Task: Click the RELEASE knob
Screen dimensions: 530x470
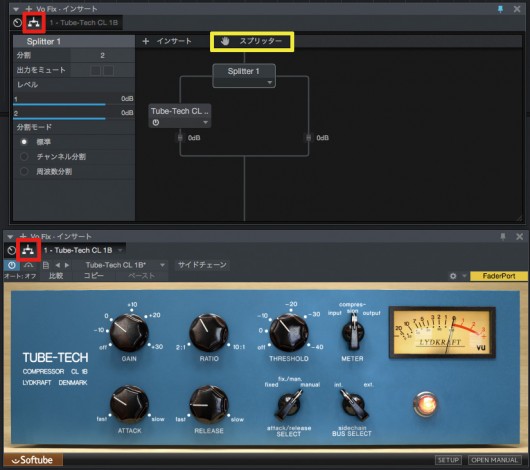Action: point(209,404)
